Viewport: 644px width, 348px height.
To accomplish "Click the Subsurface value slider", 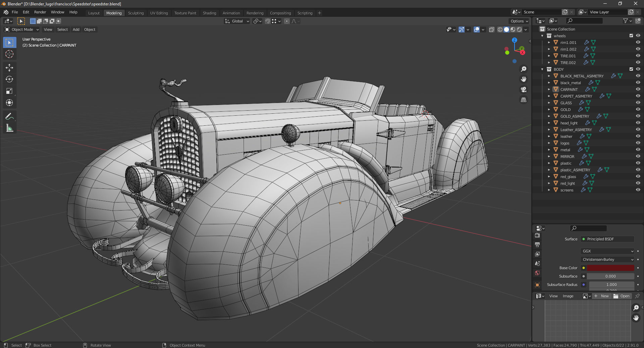I will coord(610,276).
